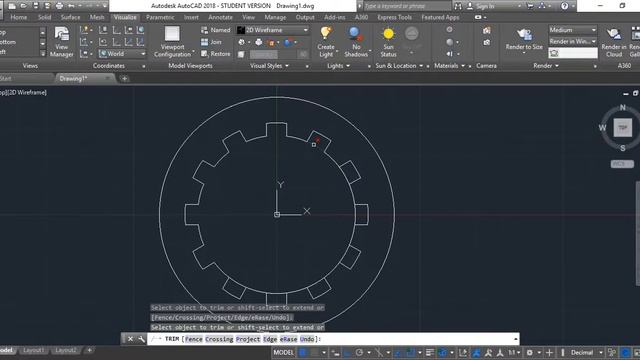Add a new drawing tab with plus
The height and width of the screenshot is (360, 640).
[x=124, y=78]
